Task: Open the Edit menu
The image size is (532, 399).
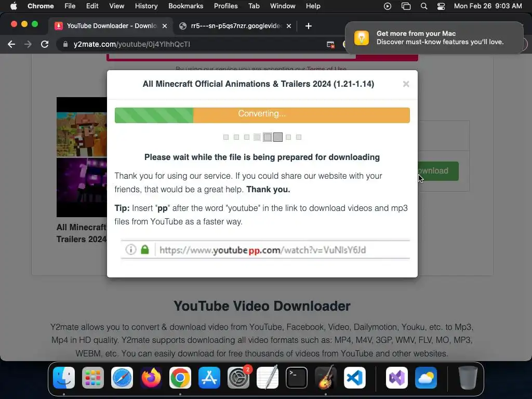Action: (x=92, y=6)
